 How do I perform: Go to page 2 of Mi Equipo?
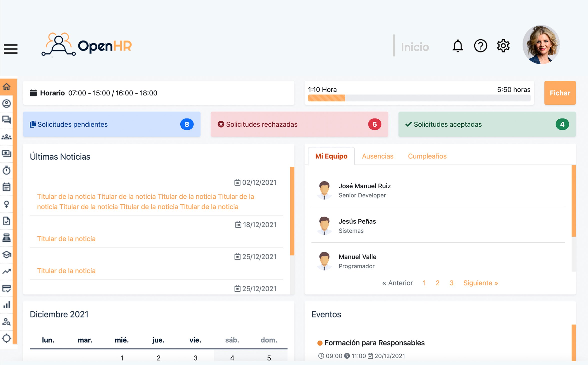tap(437, 283)
